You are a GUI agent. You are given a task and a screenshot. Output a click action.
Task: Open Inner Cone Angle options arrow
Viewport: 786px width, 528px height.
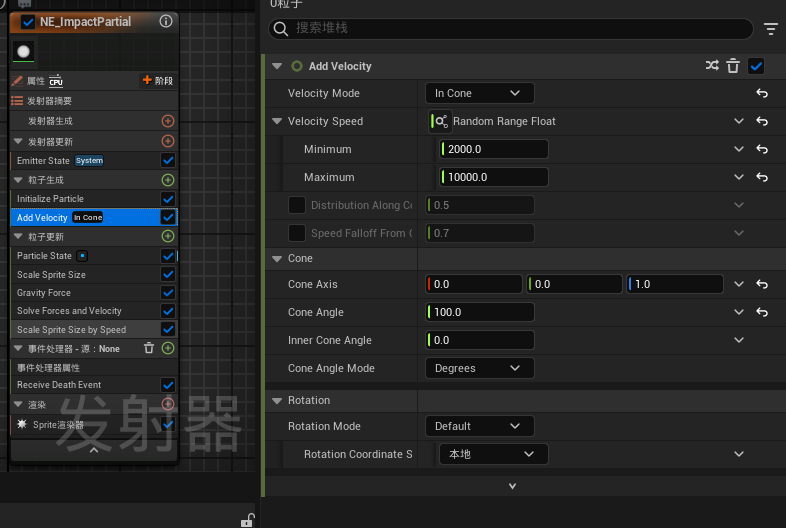(x=739, y=340)
